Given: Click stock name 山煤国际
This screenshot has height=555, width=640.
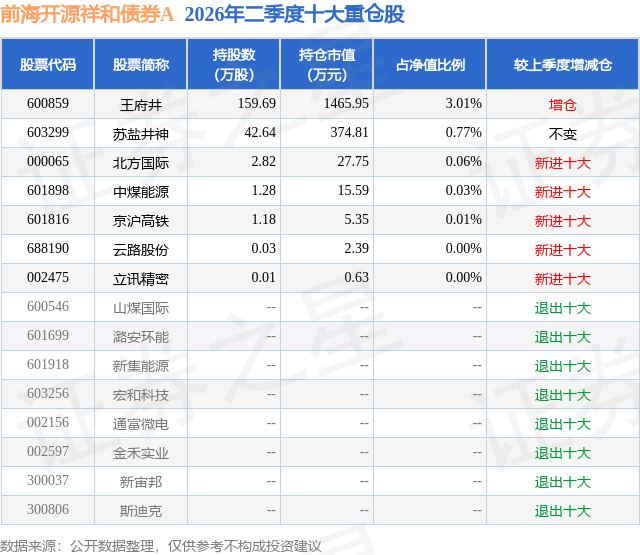Looking at the screenshot, I should (x=141, y=308).
